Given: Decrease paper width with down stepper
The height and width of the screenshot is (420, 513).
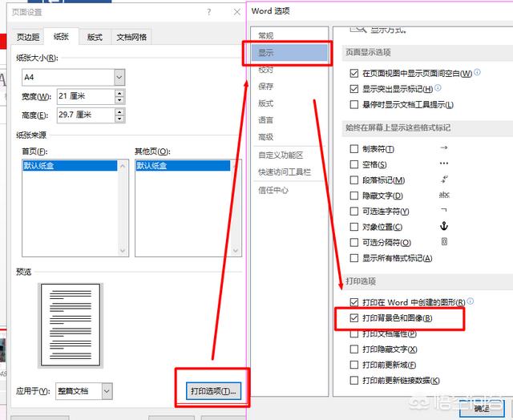Looking at the screenshot, I should point(119,100).
